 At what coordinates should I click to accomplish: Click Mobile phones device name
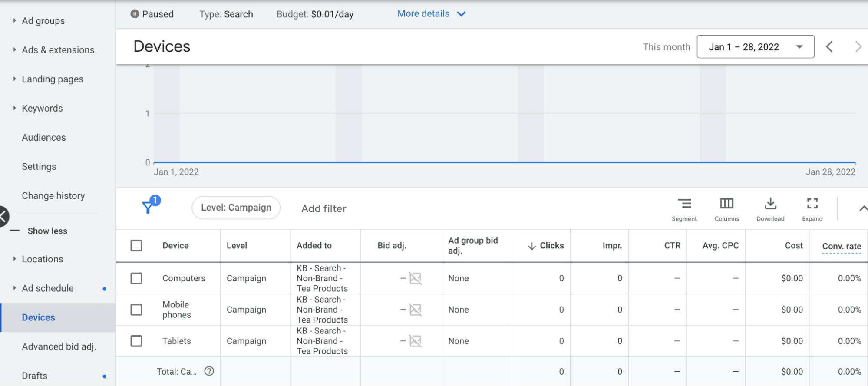coord(176,310)
